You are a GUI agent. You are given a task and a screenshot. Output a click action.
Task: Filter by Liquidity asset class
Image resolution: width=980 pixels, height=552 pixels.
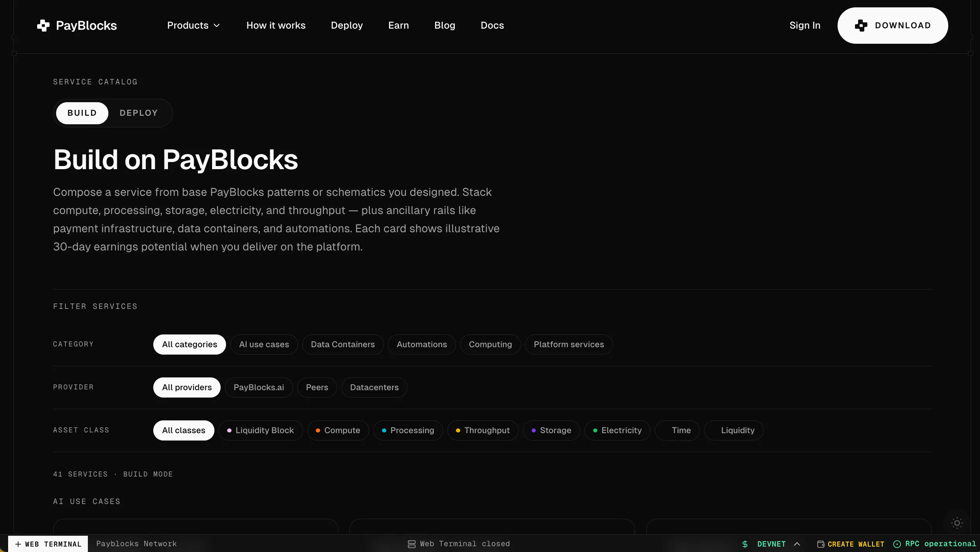(734, 430)
